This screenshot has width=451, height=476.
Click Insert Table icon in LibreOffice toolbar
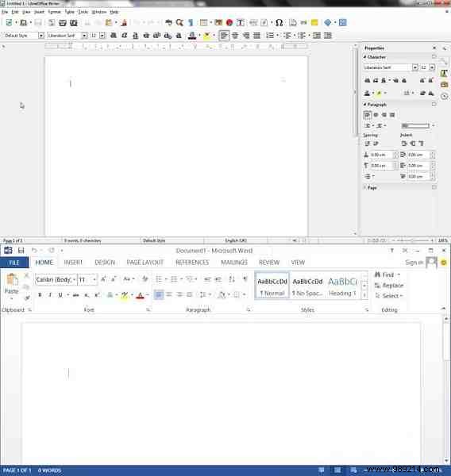point(203,23)
